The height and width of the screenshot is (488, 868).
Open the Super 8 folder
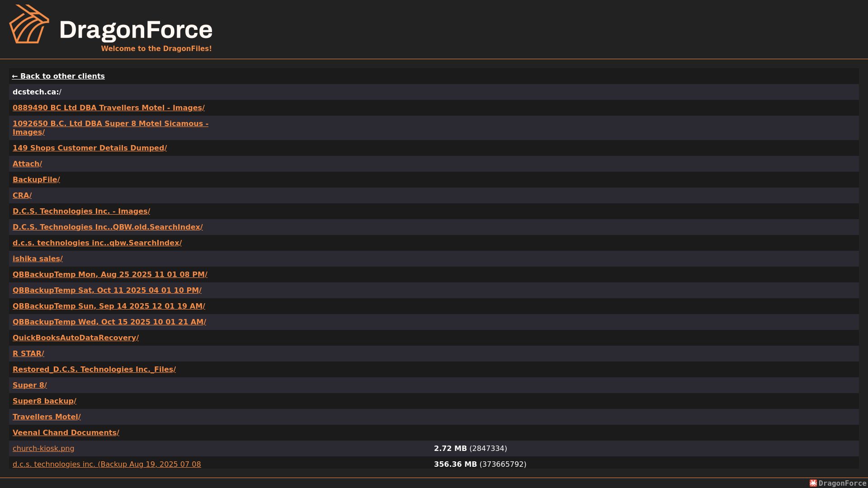pyautogui.click(x=30, y=385)
